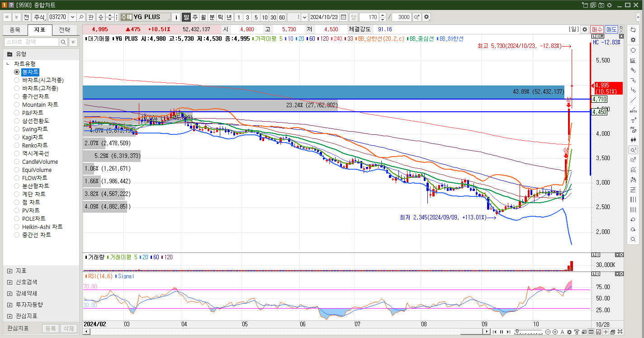
Task: Click the bar count field showing 170
Action: click(x=369, y=17)
